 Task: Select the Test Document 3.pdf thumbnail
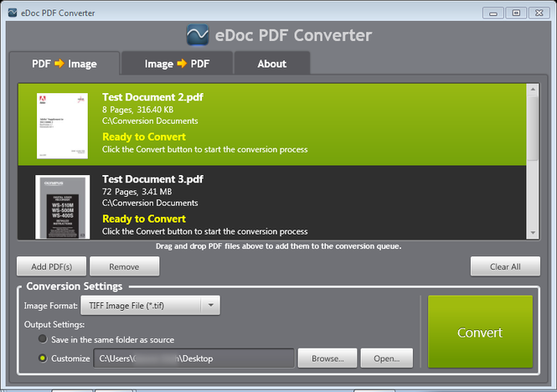pos(62,207)
